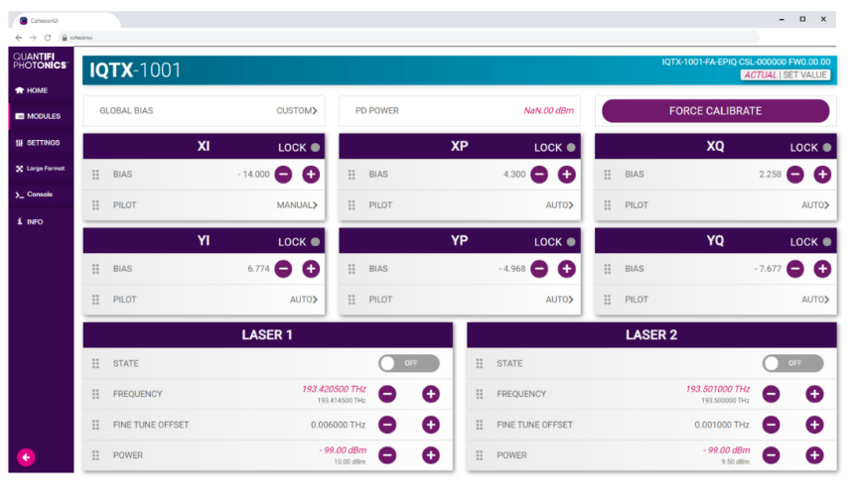Image resolution: width=856 pixels, height=504 pixels.
Task: Open the XI pilot MANUAL option
Action: pos(297,205)
